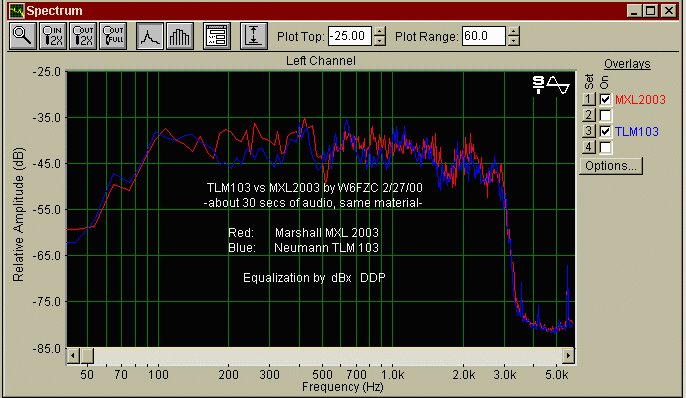
Task: Close the Spectrum window
Action: 669,10
